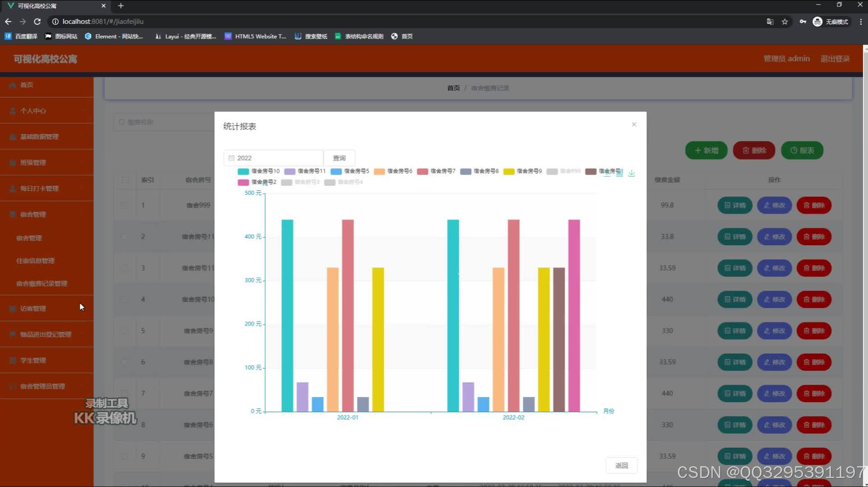Close the 统计报表 dialog with X
868x487 pixels.
click(x=634, y=124)
